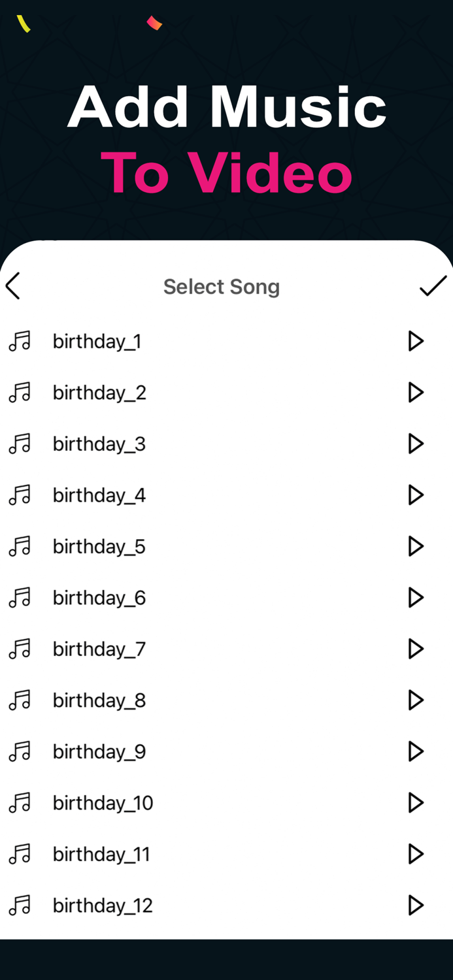Go back using the left chevron arrow
Screen dimensions: 453x980
pos(12,286)
